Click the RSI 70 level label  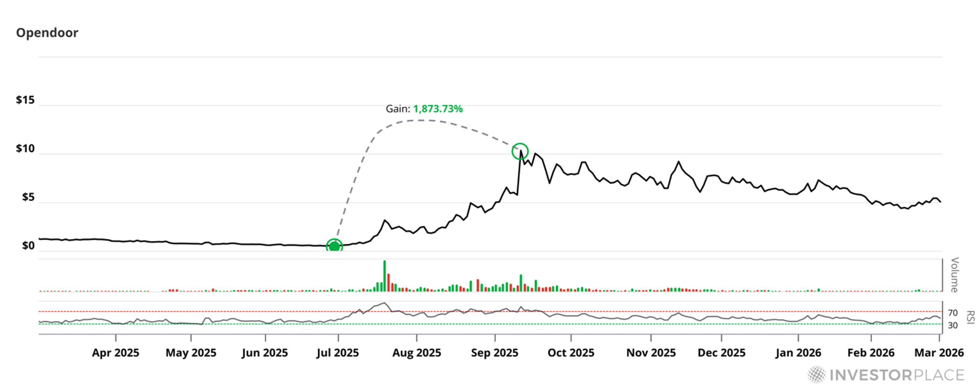click(953, 313)
